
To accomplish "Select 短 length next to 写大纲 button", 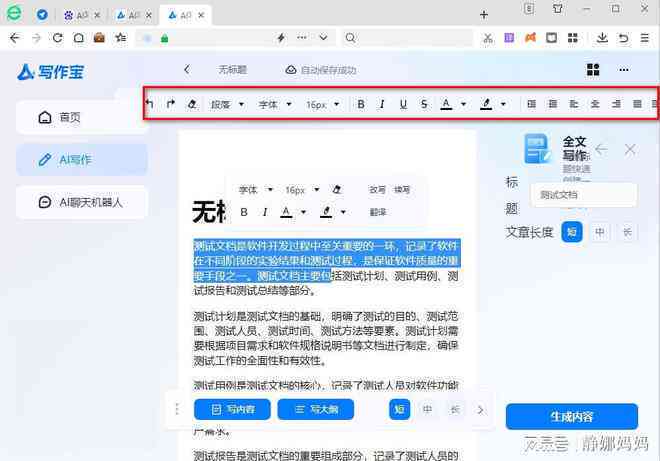I will (399, 409).
